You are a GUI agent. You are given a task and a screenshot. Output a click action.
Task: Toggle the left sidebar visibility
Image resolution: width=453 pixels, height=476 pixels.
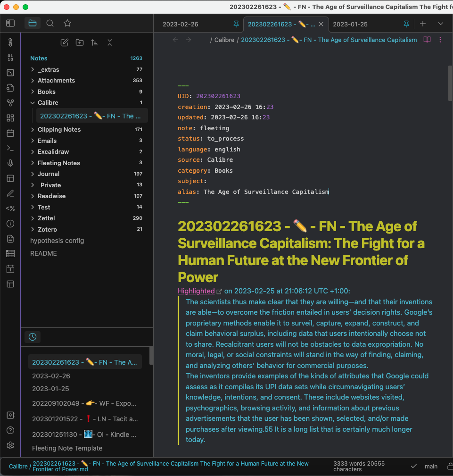pos(10,23)
